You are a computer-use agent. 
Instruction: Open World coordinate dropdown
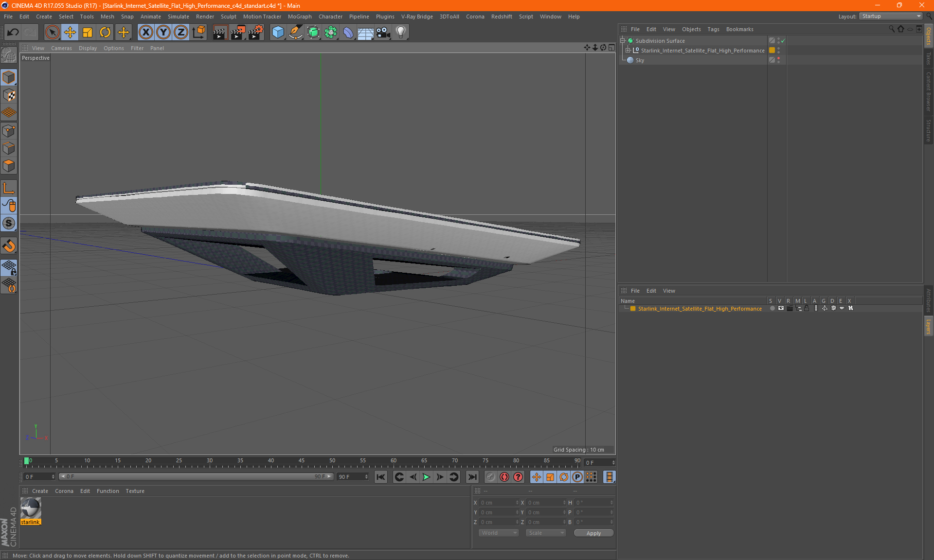click(x=499, y=533)
